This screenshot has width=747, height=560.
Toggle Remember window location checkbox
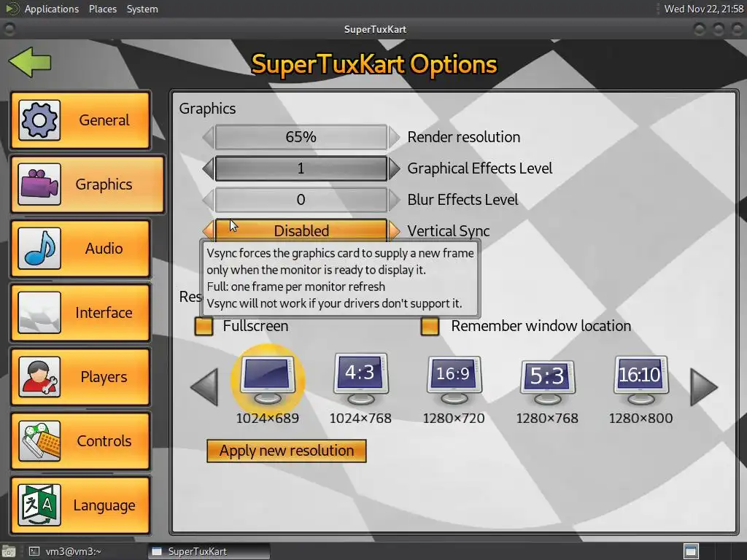[x=430, y=326]
